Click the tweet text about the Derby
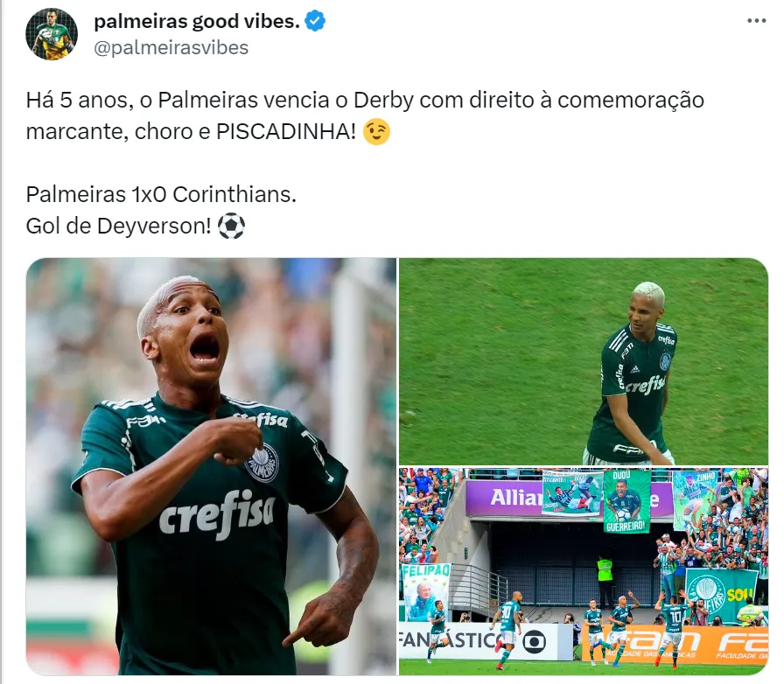 coord(365,116)
